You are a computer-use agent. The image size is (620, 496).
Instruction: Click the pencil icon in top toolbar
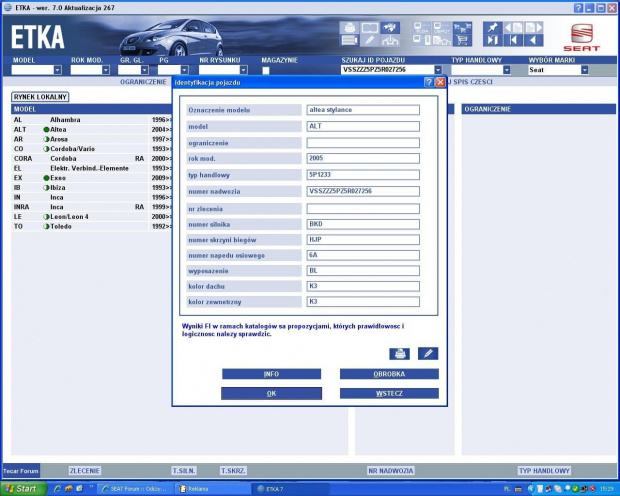click(x=370, y=40)
